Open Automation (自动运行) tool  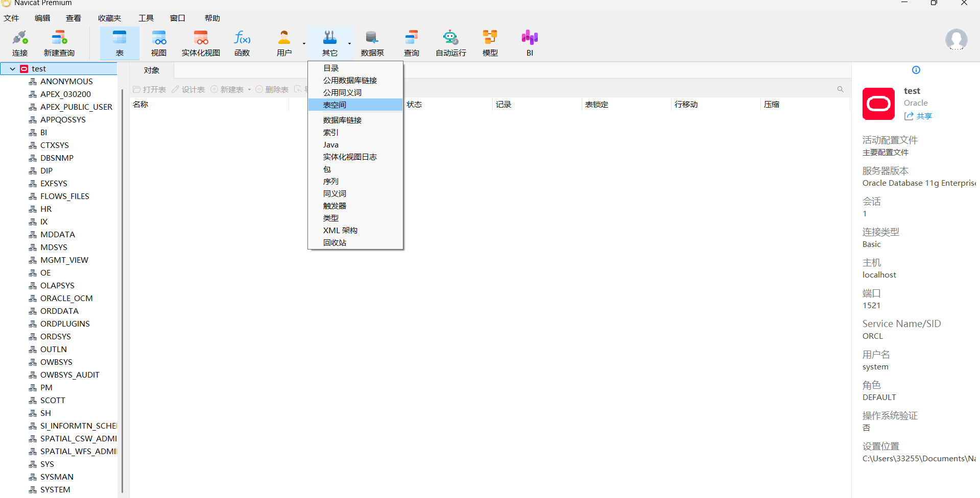pos(451,43)
